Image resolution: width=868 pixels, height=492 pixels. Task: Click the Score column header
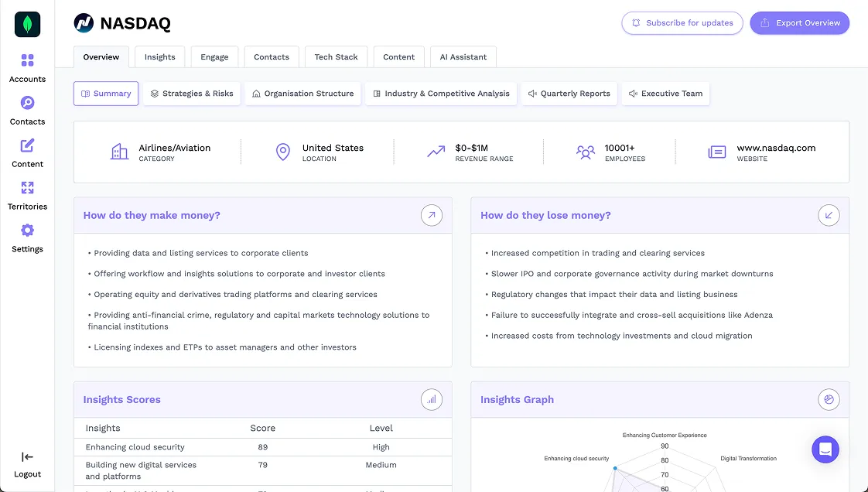click(x=263, y=429)
